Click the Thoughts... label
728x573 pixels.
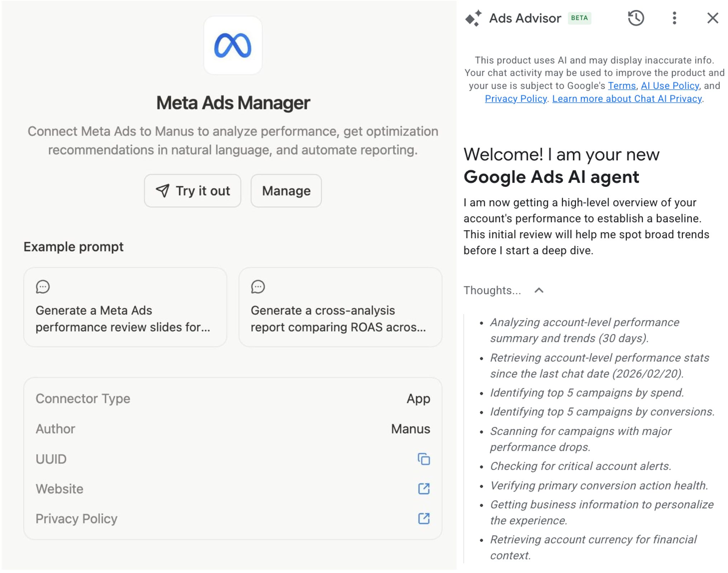pyautogui.click(x=492, y=290)
